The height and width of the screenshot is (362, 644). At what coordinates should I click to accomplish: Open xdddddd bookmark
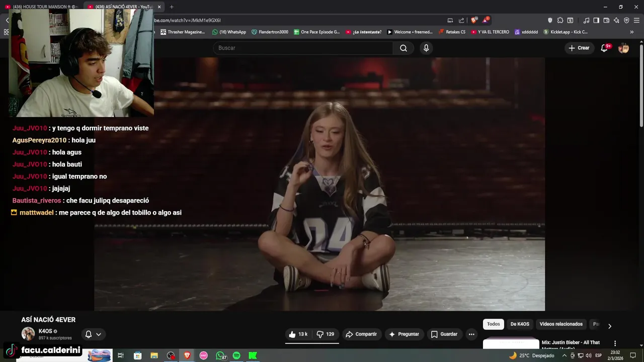(526, 32)
